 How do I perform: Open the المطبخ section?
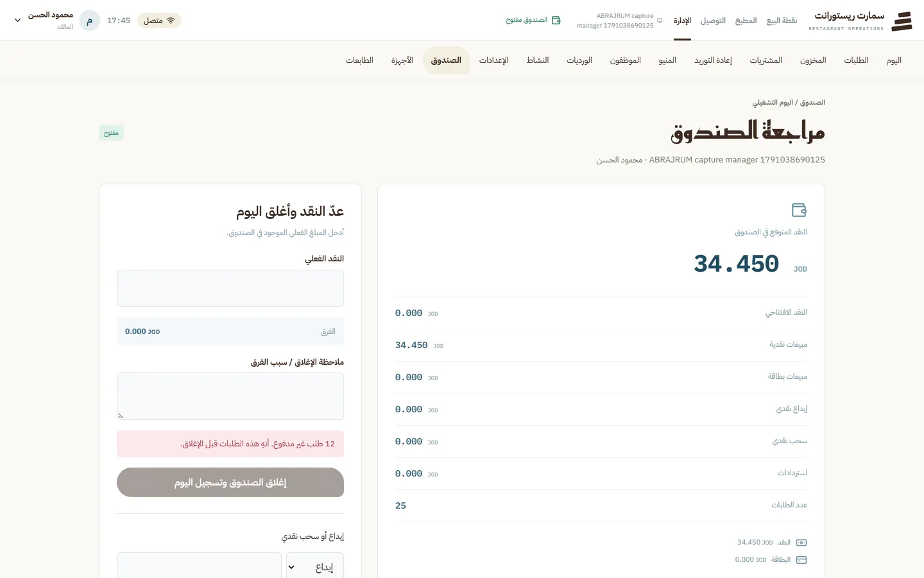pyautogui.click(x=746, y=21)
